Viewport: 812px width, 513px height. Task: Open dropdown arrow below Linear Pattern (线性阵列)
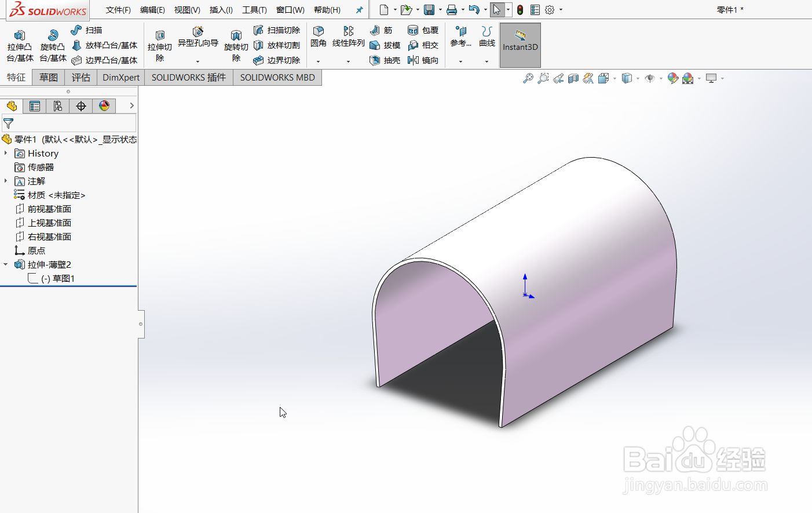point(348,61)
